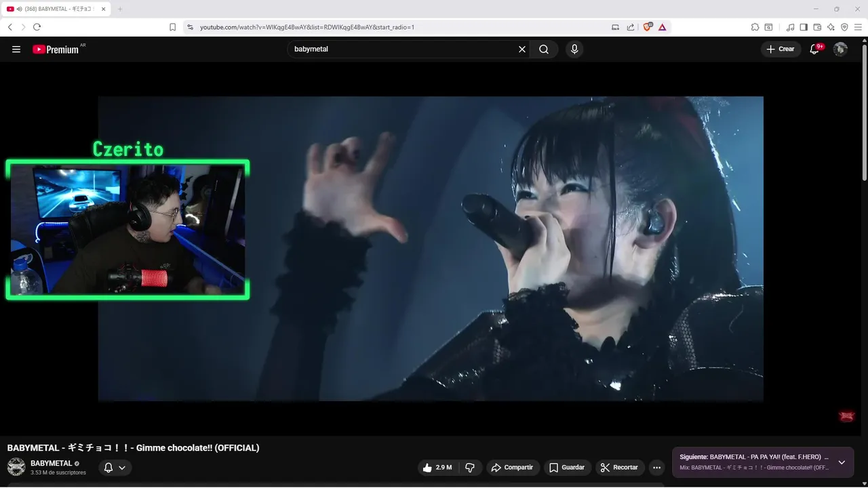Click the video player to pause
The image size is (868, 488).
click(x=431, y=249)
